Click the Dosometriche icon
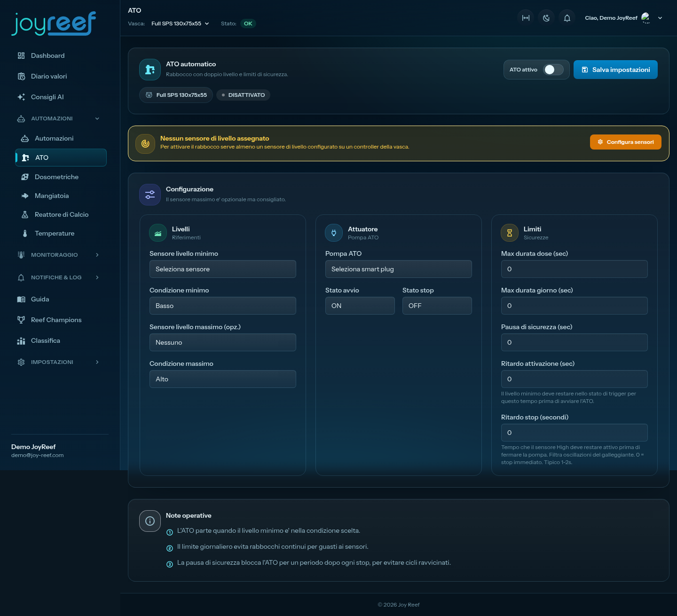Image resolution: width=677 pixels, height=616 pixels. click(25, 177)
